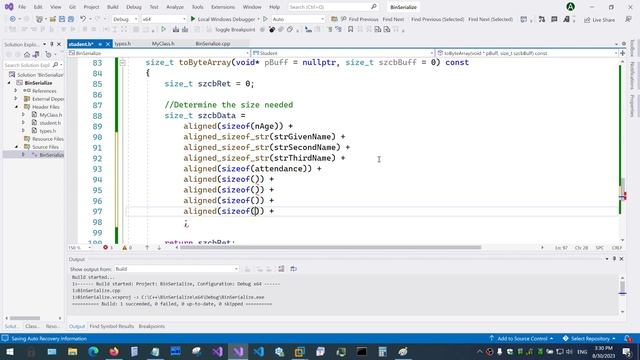Click Find Previous (Selected)
The height and width of the screenshot is (360, 640).
(x=437, y=19)
